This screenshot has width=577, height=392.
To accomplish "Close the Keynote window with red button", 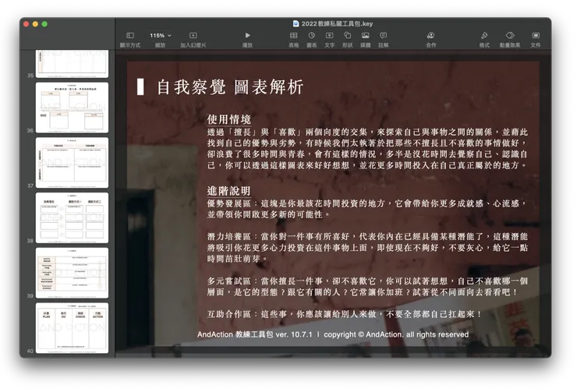I will coord(27,24).
